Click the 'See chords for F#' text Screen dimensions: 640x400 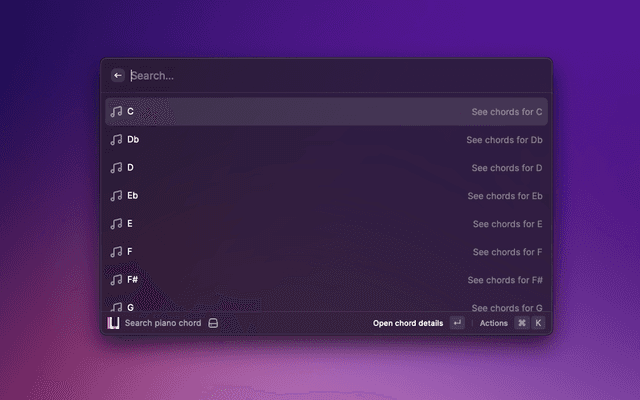[504, 280]
